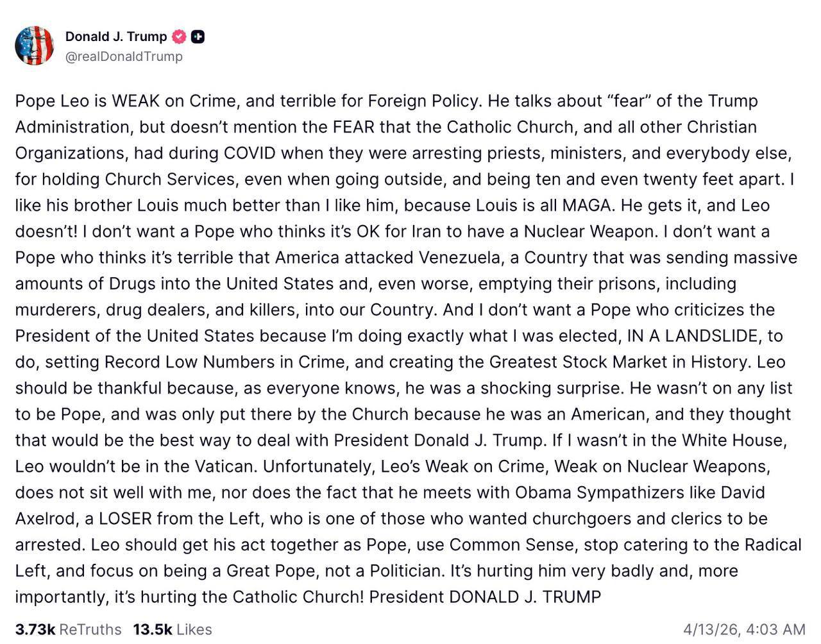Click the word Iran in the post

coord(426,232)
